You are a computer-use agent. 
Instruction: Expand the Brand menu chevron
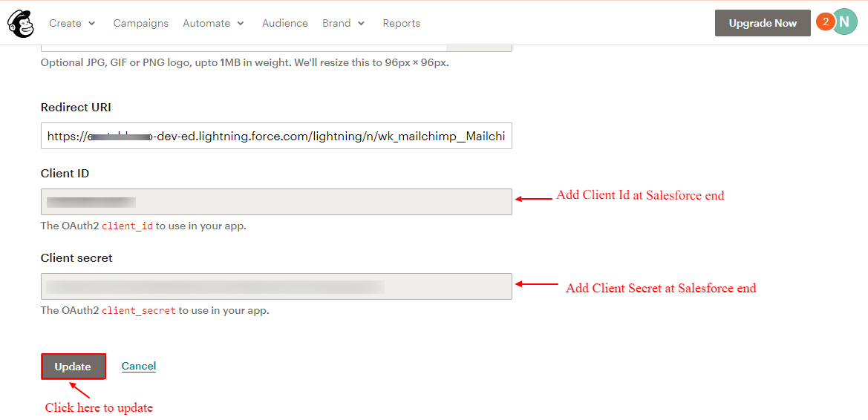[362, 24]
